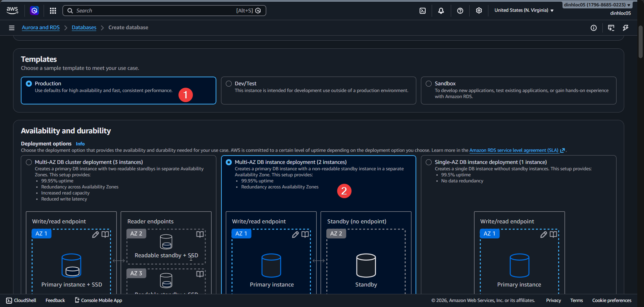
Task: Choose the Sandbox template option
Action: (428, 83)
